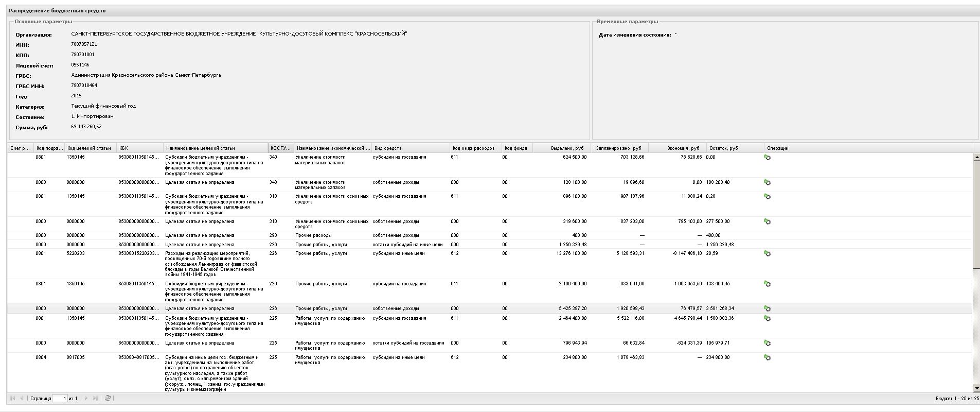
Task: Go to the last page
Action: point(95,398)
